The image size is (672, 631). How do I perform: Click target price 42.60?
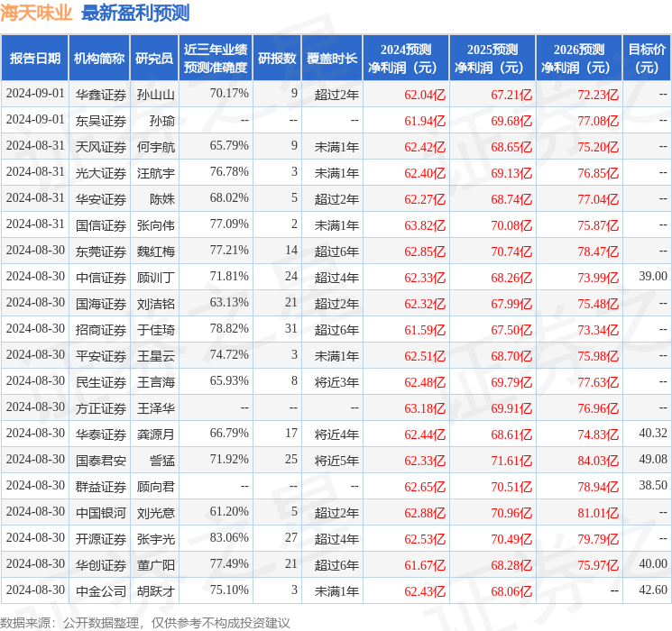[x=653, y=590]
